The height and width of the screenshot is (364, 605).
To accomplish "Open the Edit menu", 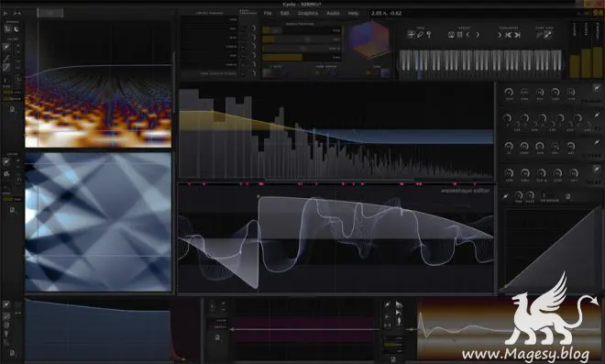I will tap(285, 13).
